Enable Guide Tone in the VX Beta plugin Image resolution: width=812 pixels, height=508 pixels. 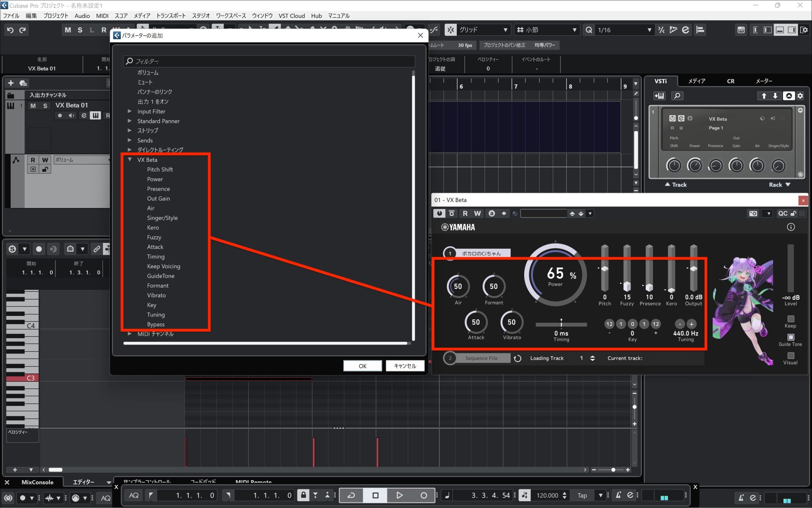point(790,338)
